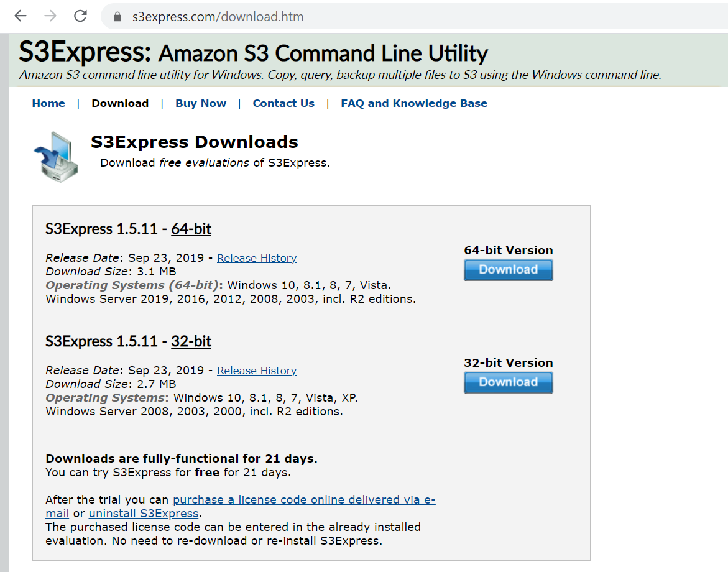Click the S3Express 1.5.11 32-bit heading

[129, 341]
